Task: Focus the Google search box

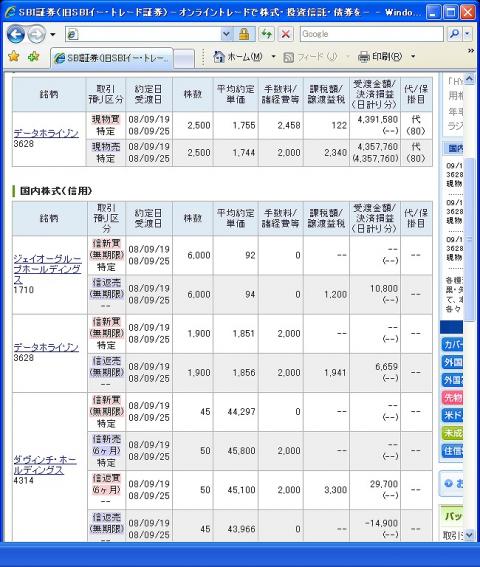Action: click(x=371, y=34)
